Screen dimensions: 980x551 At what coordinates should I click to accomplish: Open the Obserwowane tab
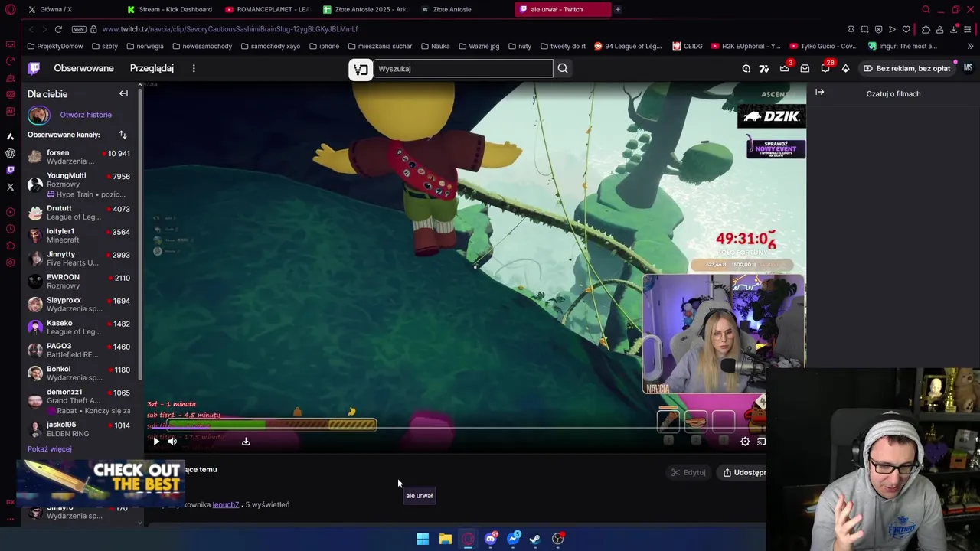click(83, 68)
